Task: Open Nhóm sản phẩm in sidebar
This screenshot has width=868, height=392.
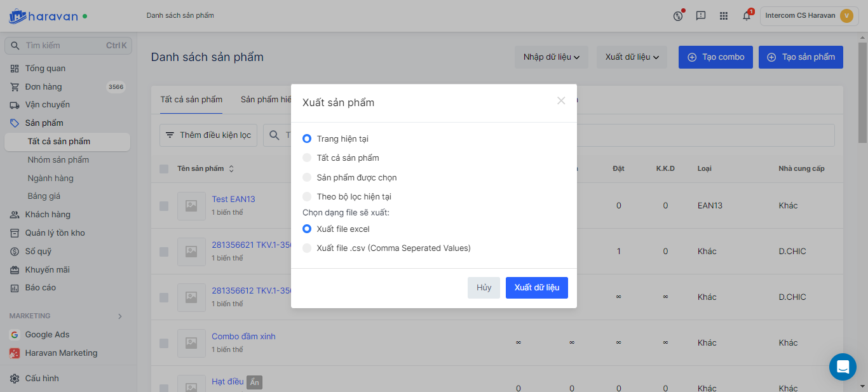Action: click(x=58, y=159)
